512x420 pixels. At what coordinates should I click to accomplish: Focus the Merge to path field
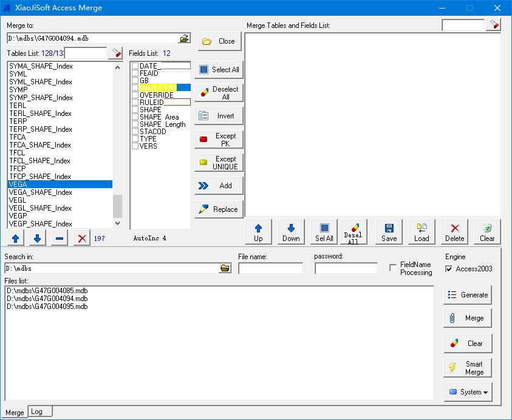coord(93,38)
